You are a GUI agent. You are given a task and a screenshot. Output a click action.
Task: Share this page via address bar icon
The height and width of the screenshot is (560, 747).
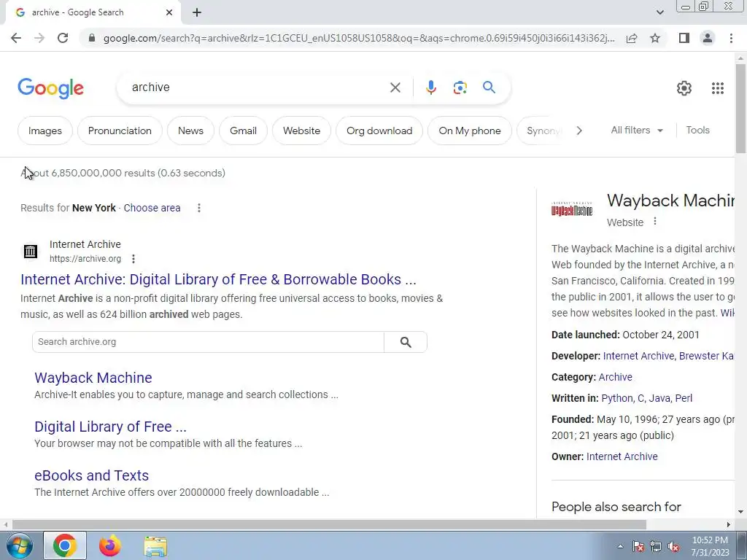pos(632,38)
